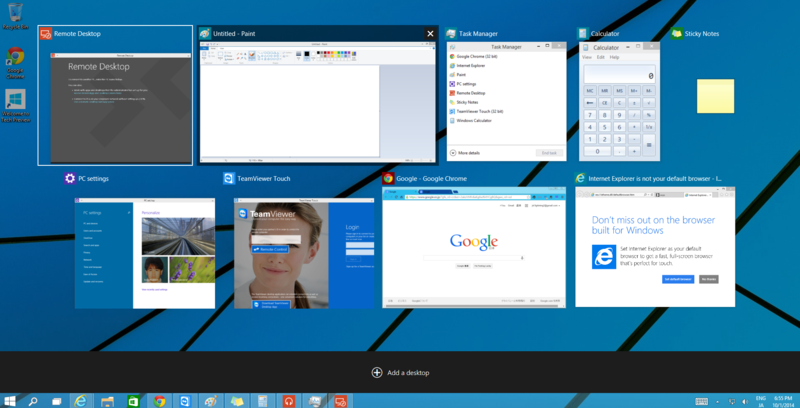Open the Recycle Bin desktop icon
800x408 pixels.
coord(15,16)
